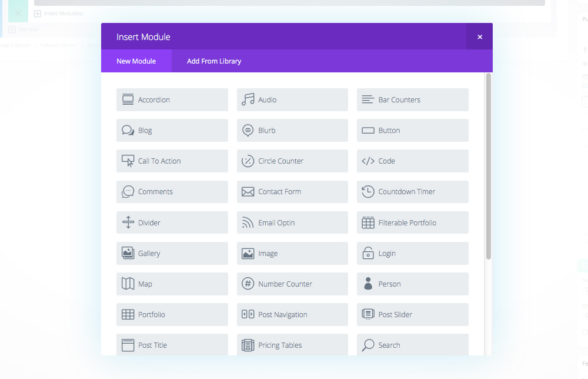Click the Login padlock icon
The image size is (588, 379).
point(368,253)
